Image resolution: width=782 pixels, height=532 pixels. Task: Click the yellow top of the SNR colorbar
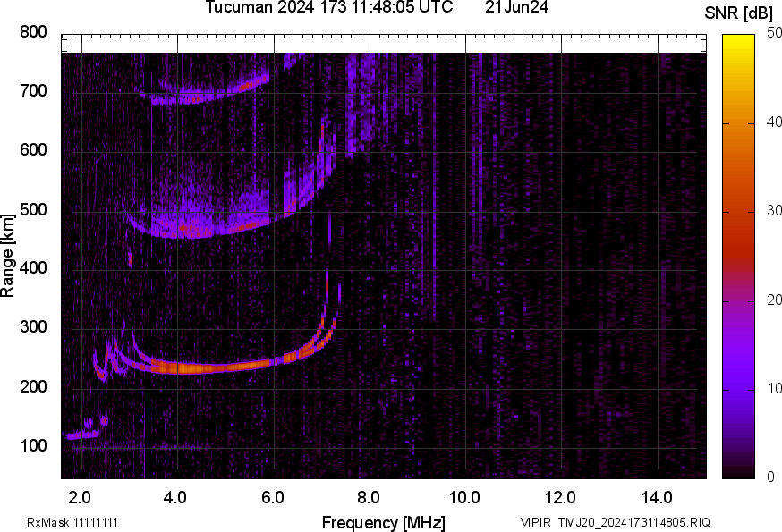738,40
